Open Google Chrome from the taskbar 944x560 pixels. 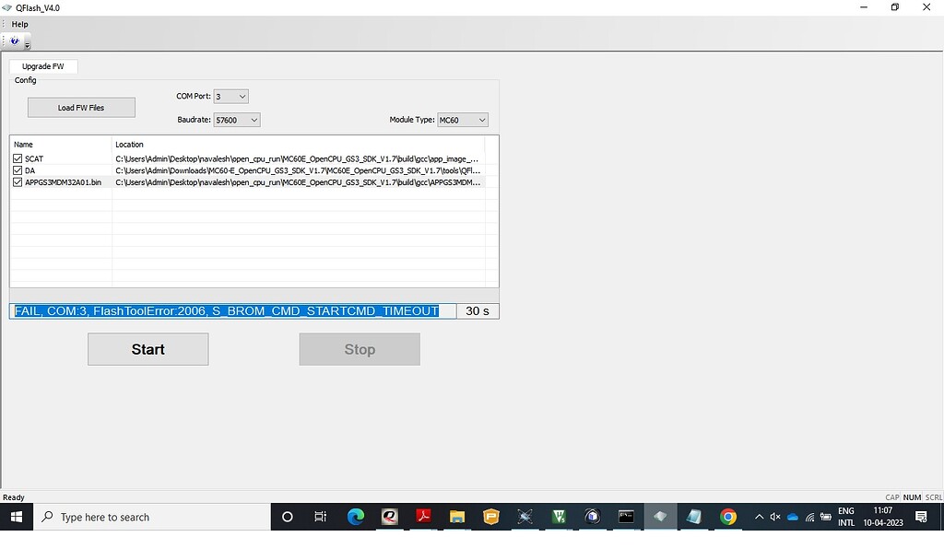point(728,517)
